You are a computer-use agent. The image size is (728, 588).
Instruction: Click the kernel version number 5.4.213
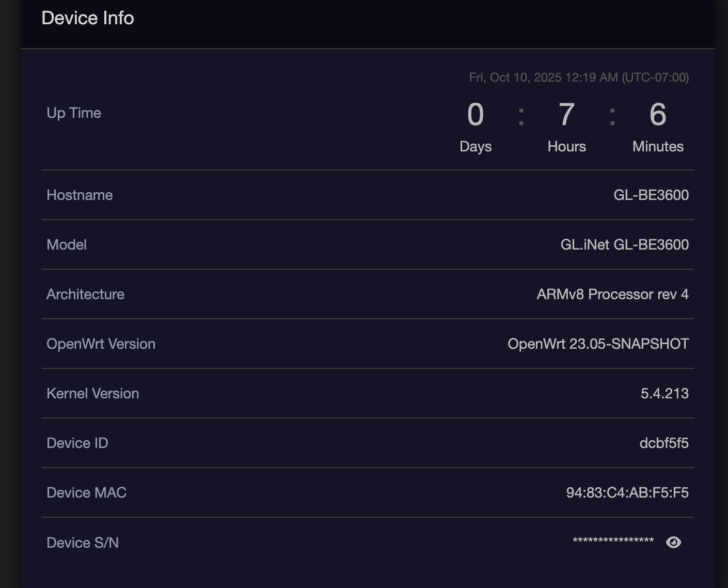point(664,393)
